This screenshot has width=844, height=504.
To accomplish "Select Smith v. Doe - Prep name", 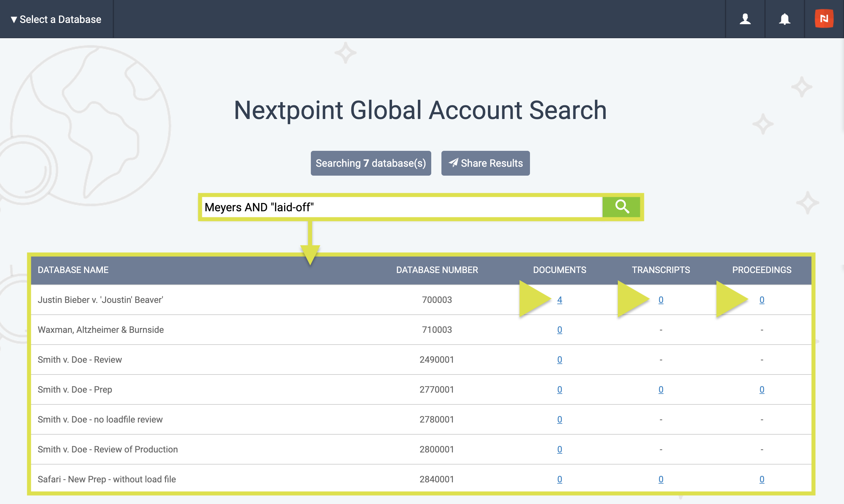I will (75, 389).
